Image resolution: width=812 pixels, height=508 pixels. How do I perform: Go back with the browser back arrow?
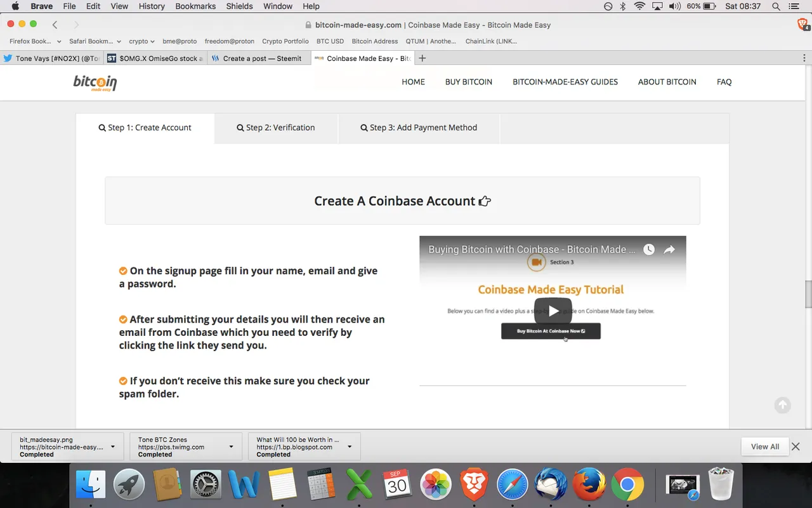(55, 25)
